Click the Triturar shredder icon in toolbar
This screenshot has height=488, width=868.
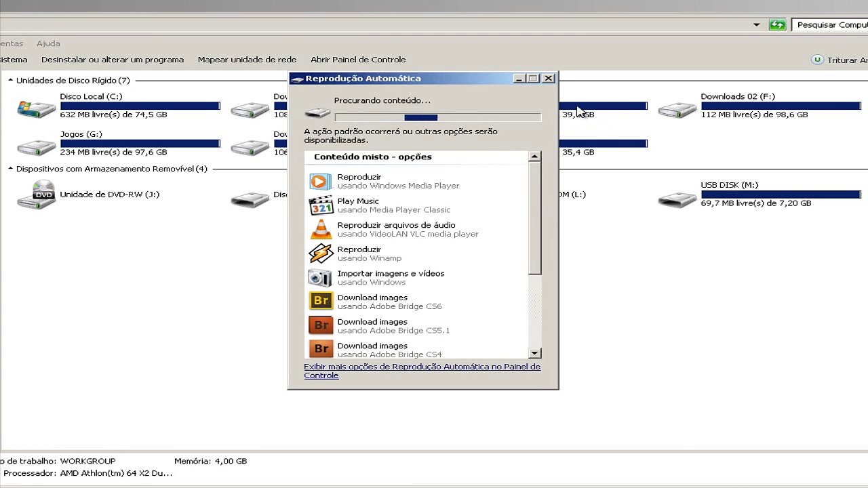coord(817,60)
